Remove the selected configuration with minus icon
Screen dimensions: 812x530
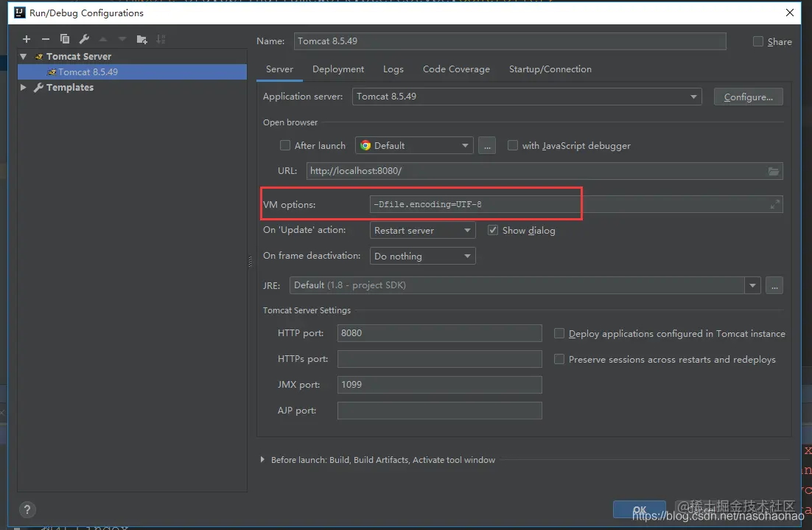click(x=46, y=39)
